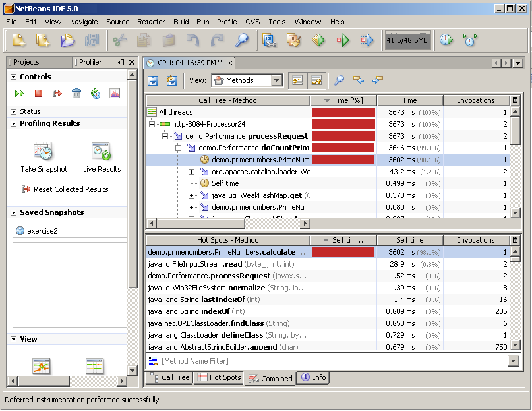Collapse the demo.Performance.processRequest tree node
Image resolution: width=532 pixels, height=411 pixels.
[x=165, y=136]
